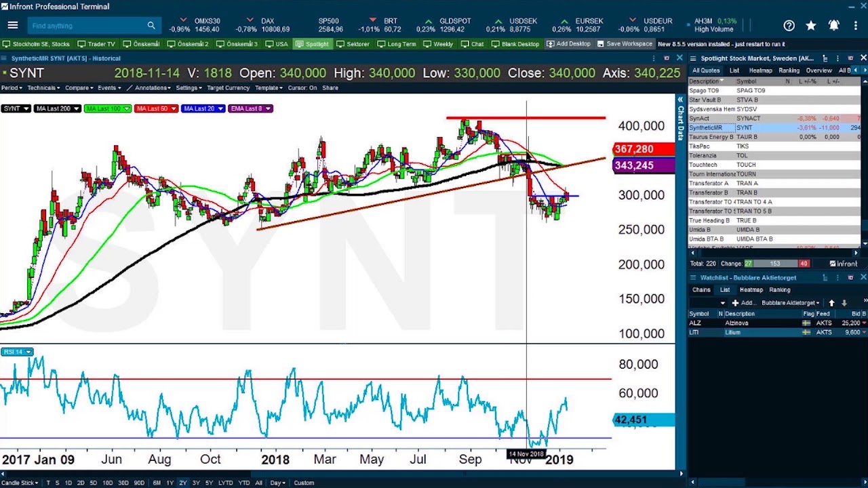Select Chains tab in Watchlist

pyautogui.click(x=701, y=290)
